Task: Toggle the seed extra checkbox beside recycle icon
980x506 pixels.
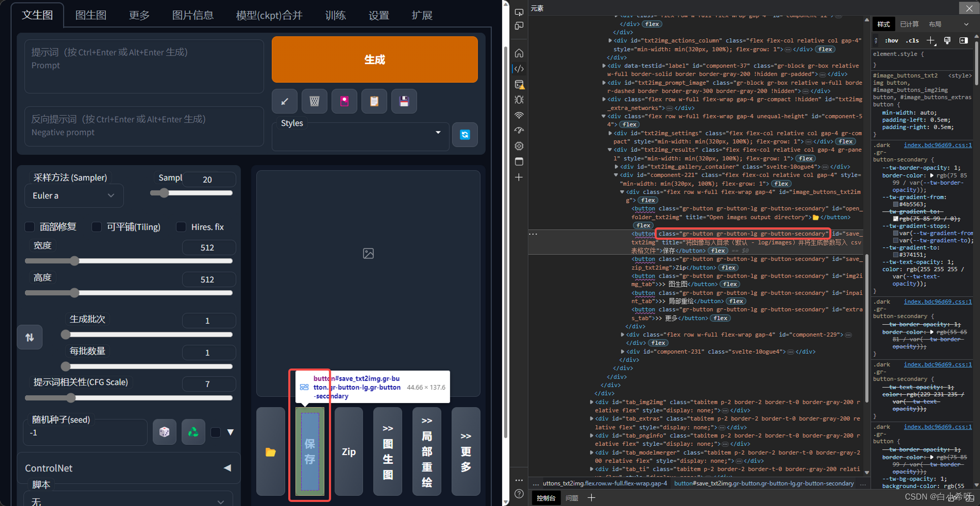Action: click(216, 433)
